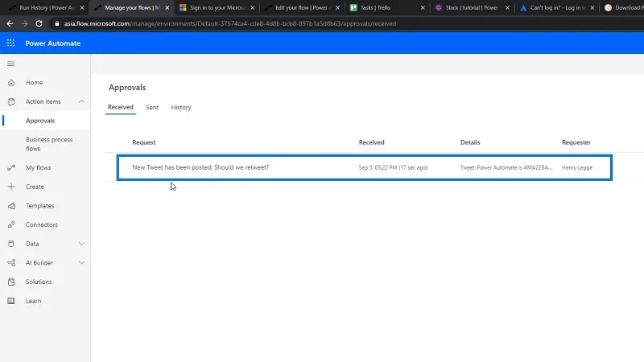The width and height of the screenshot is (644, 362).
Task: Click the Data cylinder icon
Action: point(11,244)
